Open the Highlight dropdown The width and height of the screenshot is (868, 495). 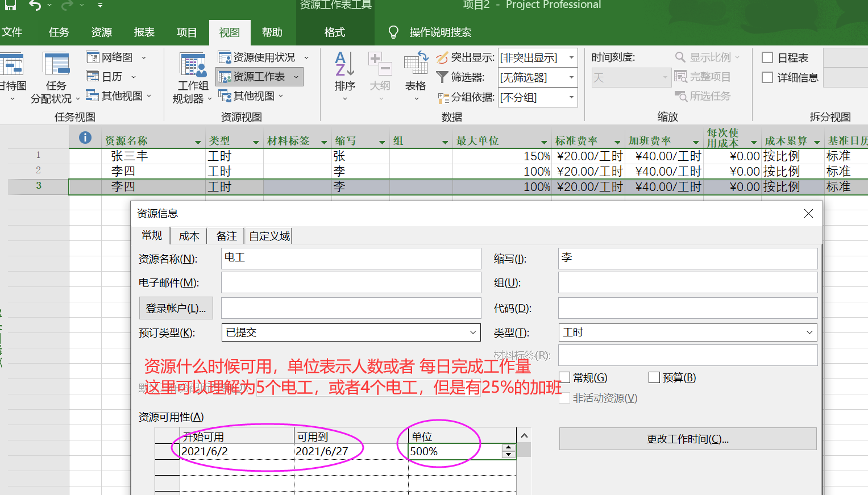[x=571, y=57]
